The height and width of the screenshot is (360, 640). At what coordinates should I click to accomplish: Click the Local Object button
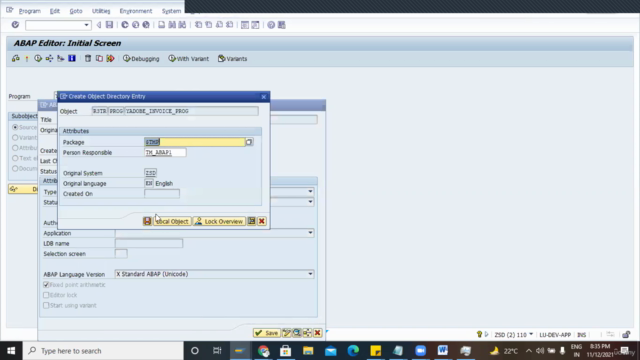(172, 221)
